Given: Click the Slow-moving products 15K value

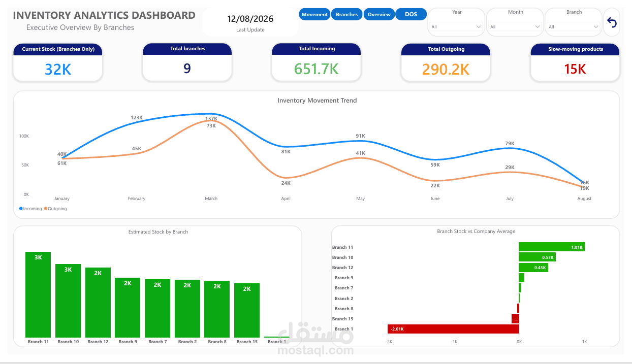Looking at the screenshot, I should click(x=575, y=69).
